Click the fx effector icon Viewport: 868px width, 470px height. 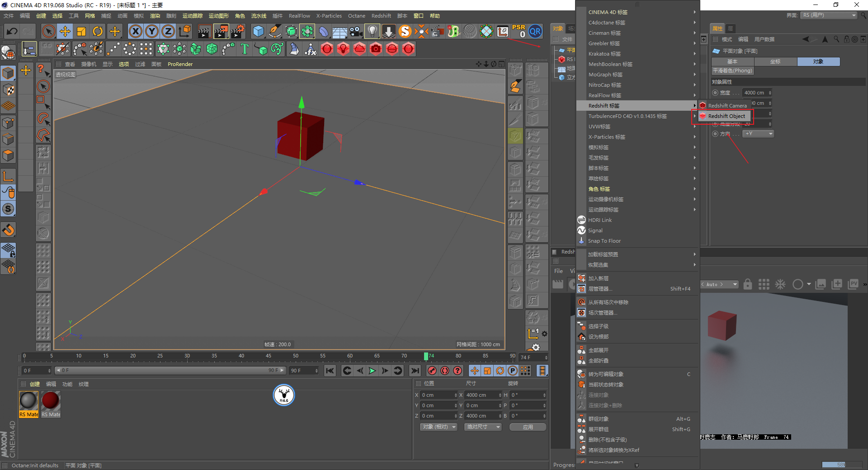click(311, 49)
